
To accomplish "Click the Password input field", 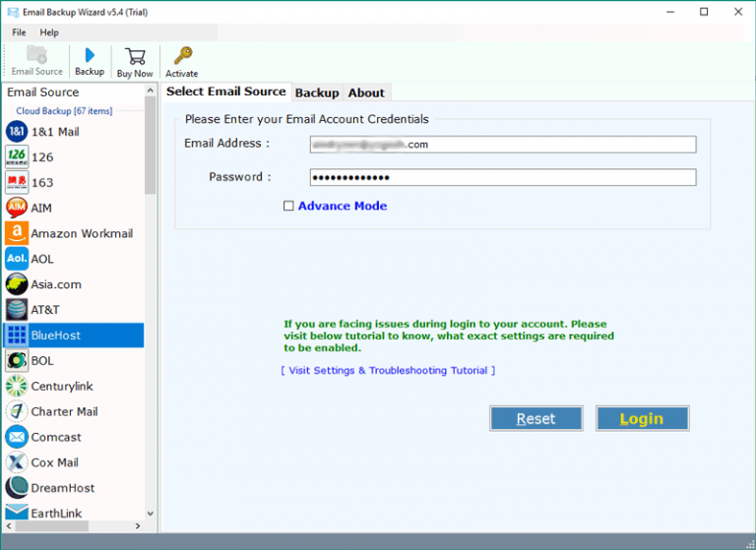I will tap(503, 177).
